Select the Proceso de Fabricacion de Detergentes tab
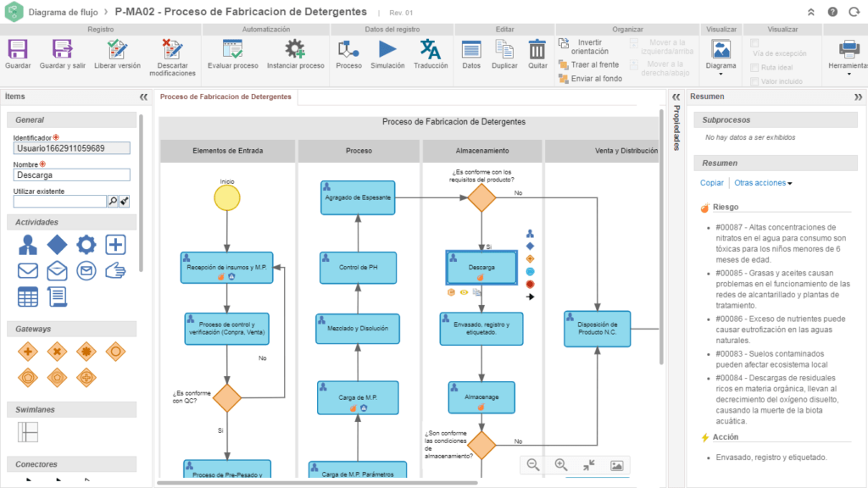 tap(225, 97)
